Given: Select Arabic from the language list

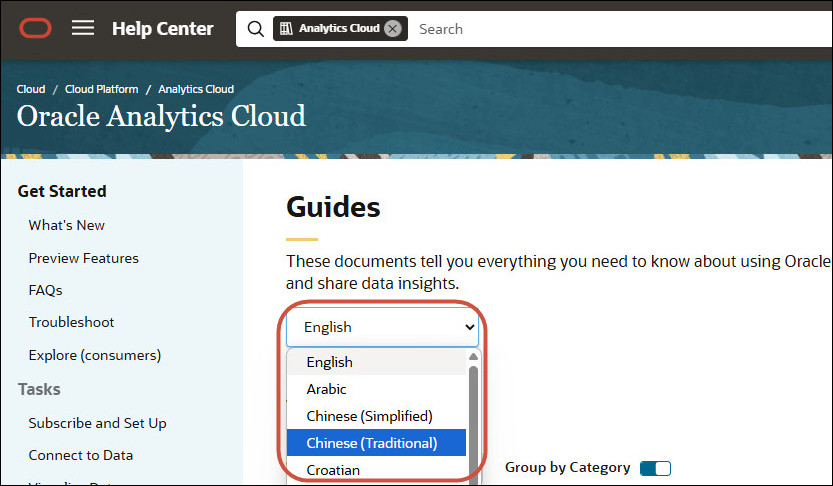Looking at the screenshot, I should pos(376,389).
